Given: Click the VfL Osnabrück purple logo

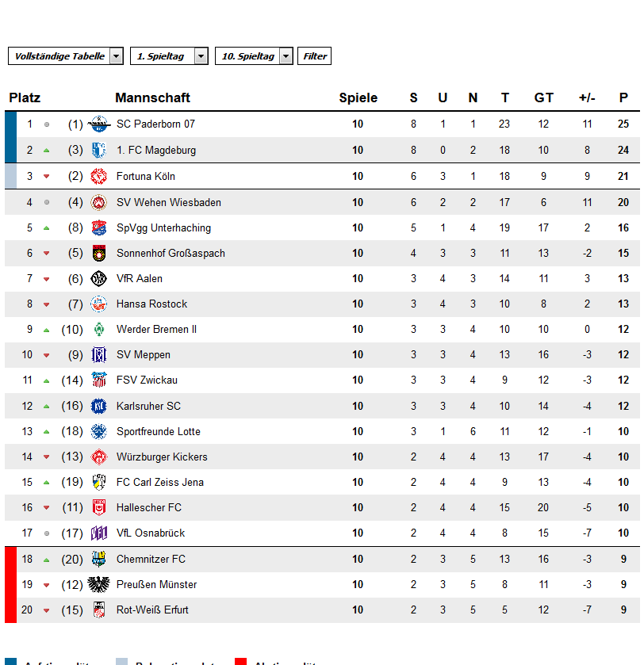Looking at the screenshot, I should click(99, 533).
